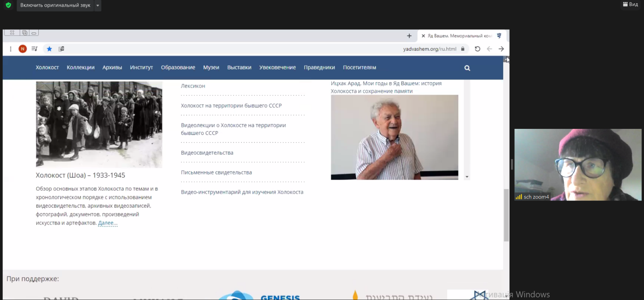Click the green shield encryption icon
644x300 pixels.
pyautogui.click(x=8, y=5)
